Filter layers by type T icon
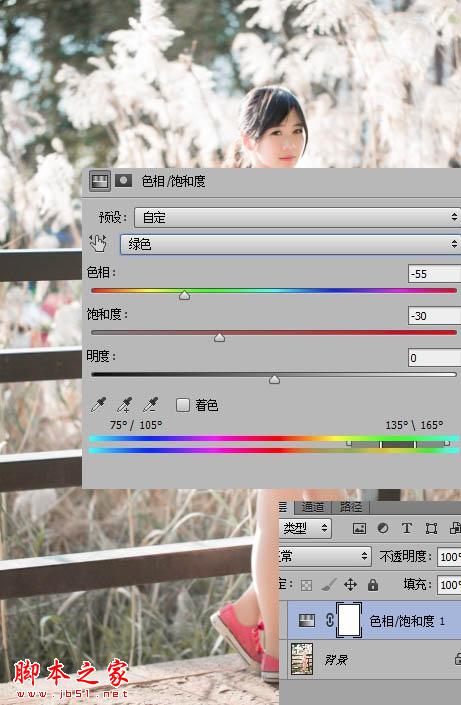This screenshot has width=461, height=705. (407, 528)
